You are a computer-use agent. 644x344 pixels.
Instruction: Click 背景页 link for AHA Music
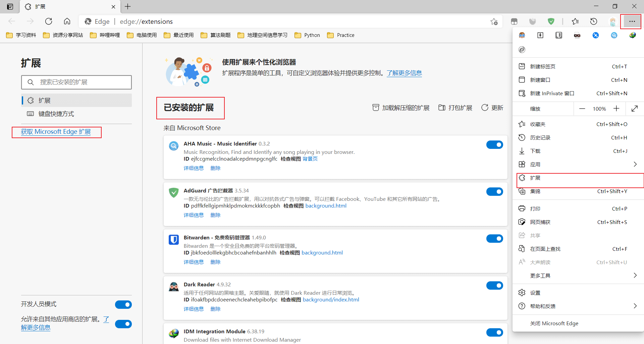(310, 159)
